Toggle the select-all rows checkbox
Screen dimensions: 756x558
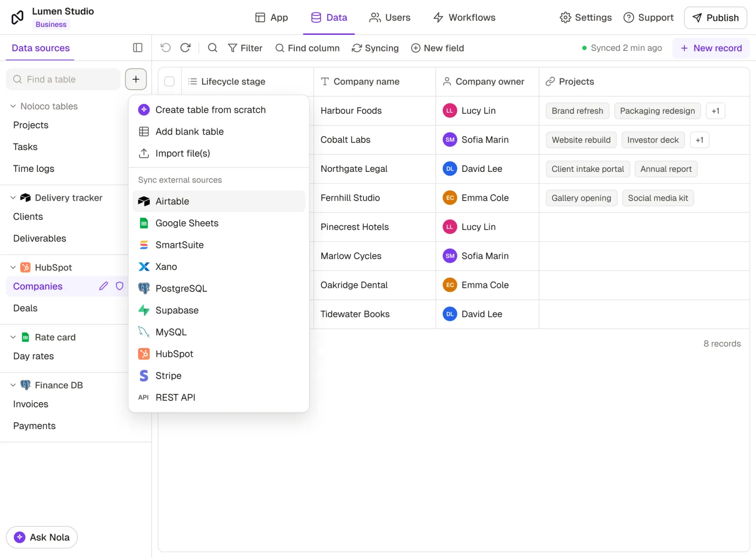170,82
